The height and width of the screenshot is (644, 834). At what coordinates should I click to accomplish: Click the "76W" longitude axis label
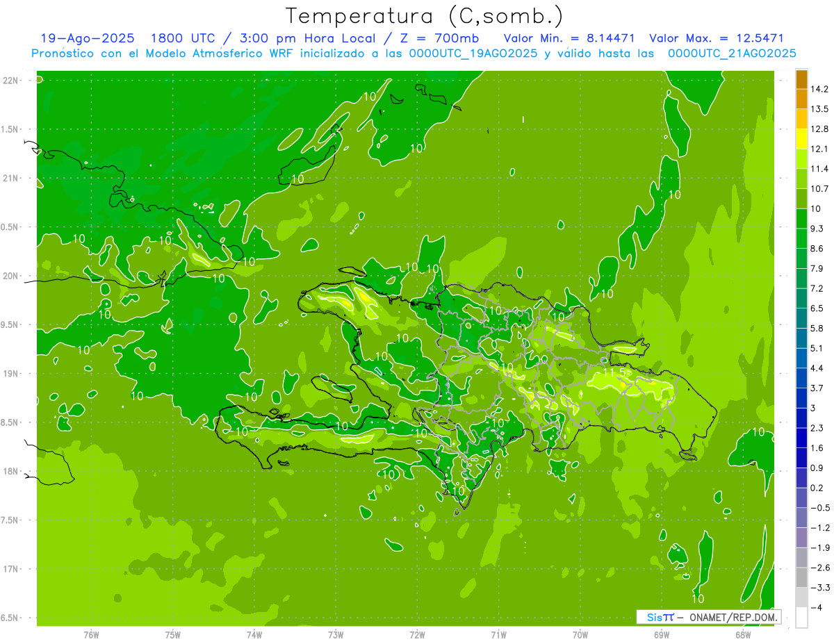pyautogui.click(x=91, y=634)
